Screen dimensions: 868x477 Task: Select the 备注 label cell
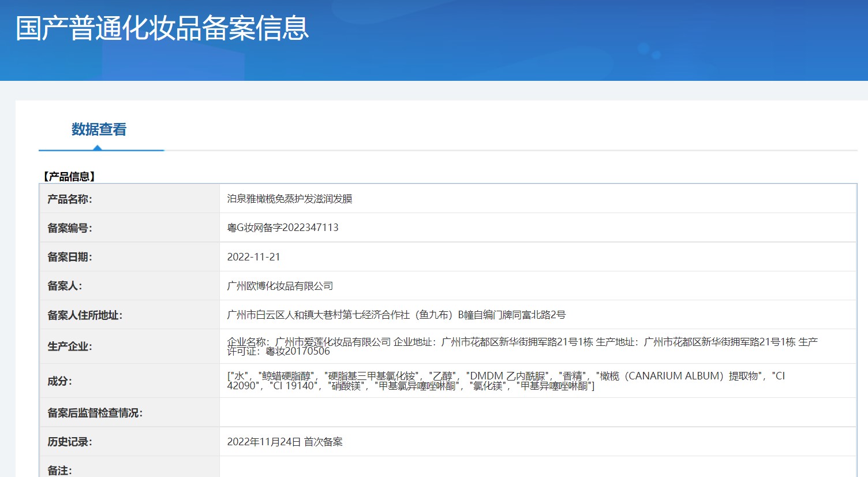coord(129,468)
